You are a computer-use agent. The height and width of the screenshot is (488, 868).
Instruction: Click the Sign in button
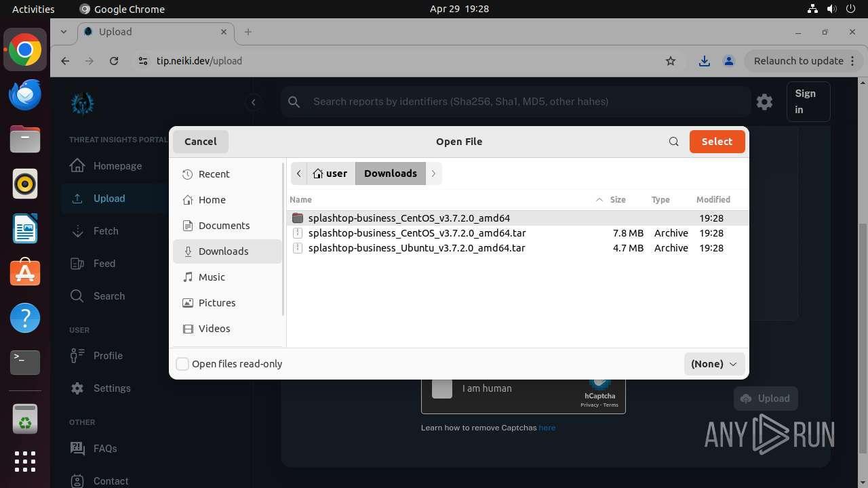point(808,102)
